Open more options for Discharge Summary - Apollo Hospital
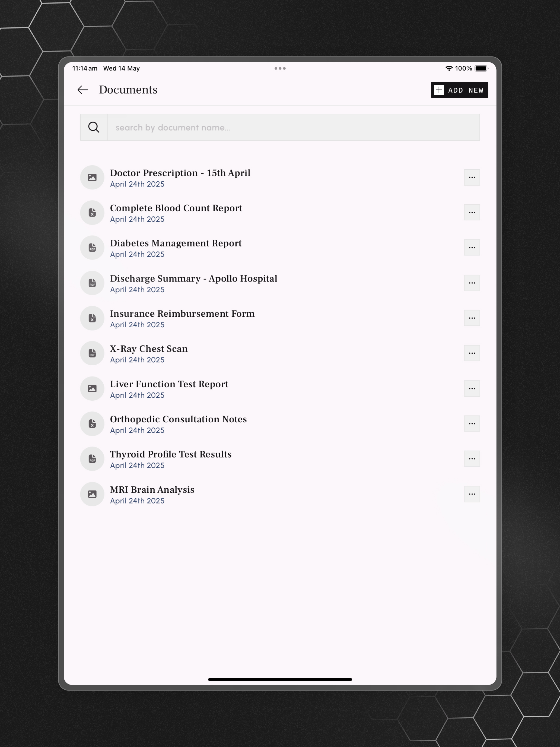The width and height of the screenshot is (560, 747). tap(472, 283)
